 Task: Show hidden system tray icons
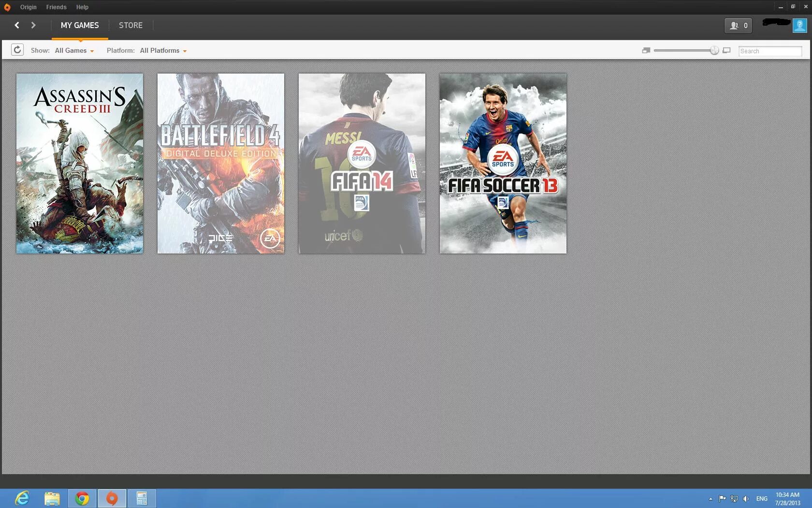710,499
